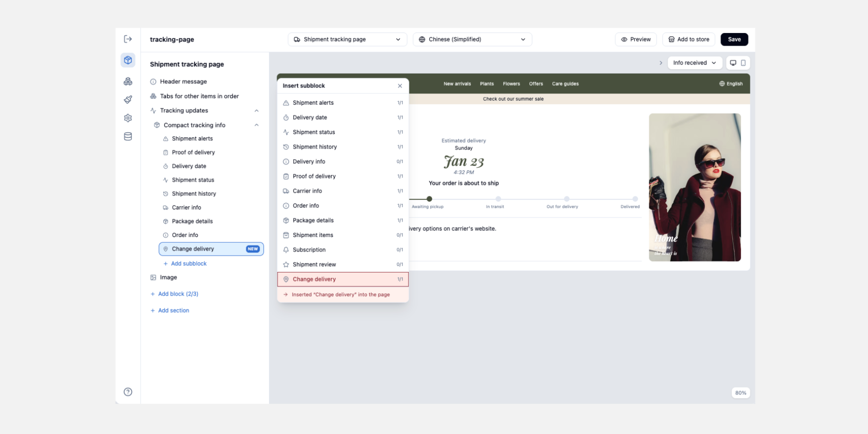Screen dimensions: 868x434
Task: Collapse the Compact tracking info block
Action: click(256, 125)
